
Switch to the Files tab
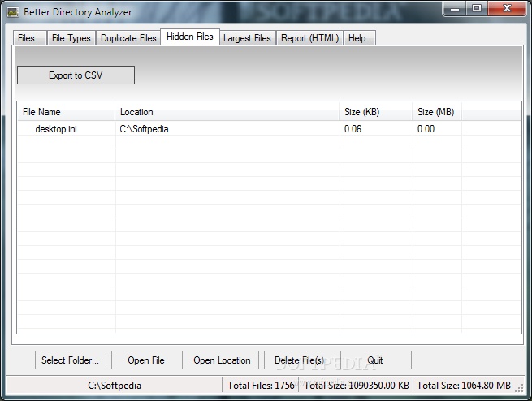[29, 37]
